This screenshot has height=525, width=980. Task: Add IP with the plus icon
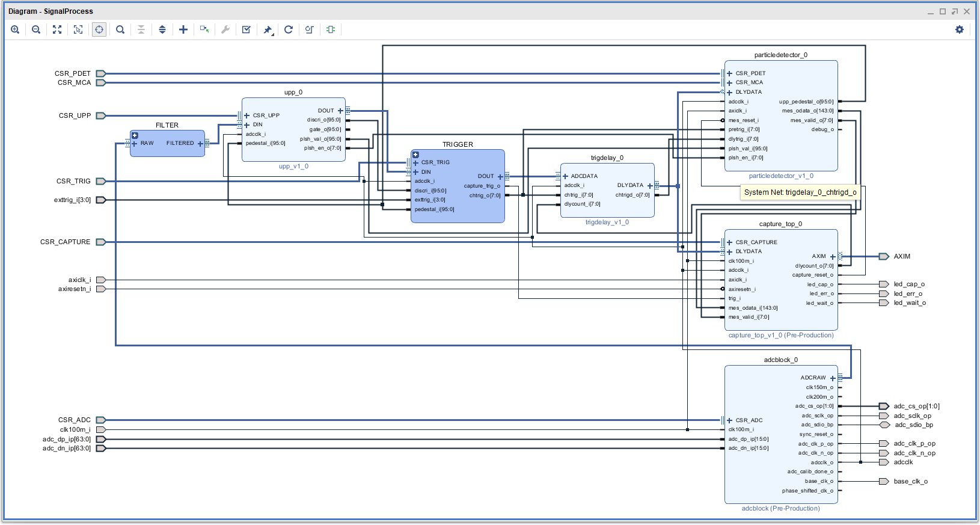pyautogui.click(x=183, y=29)
